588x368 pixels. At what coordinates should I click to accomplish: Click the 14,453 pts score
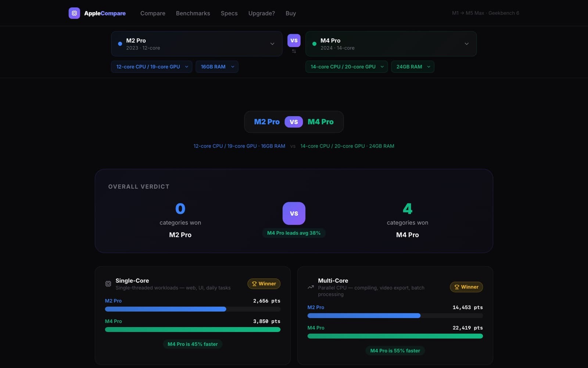[x=468, y=307]
